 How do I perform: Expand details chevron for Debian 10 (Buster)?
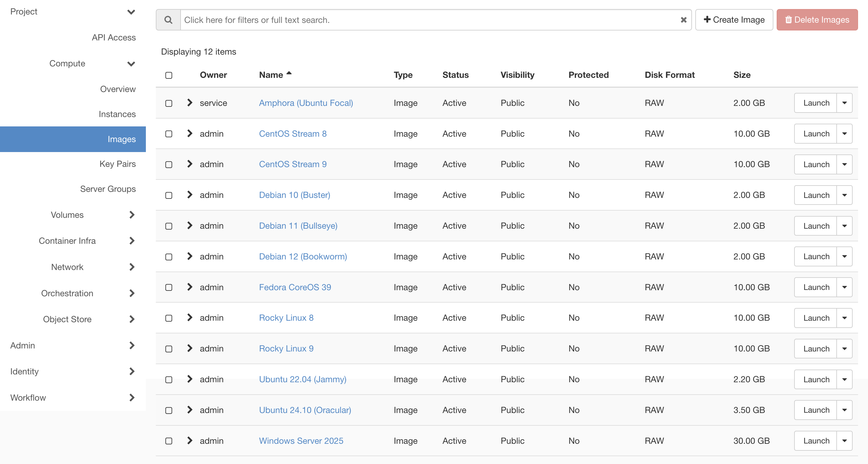pos(190,195)
